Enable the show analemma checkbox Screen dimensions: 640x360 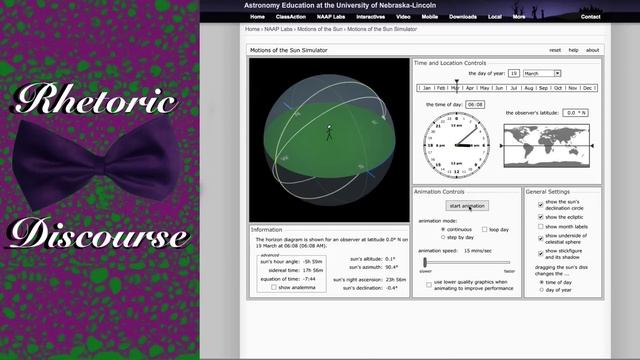coord(274,287)
